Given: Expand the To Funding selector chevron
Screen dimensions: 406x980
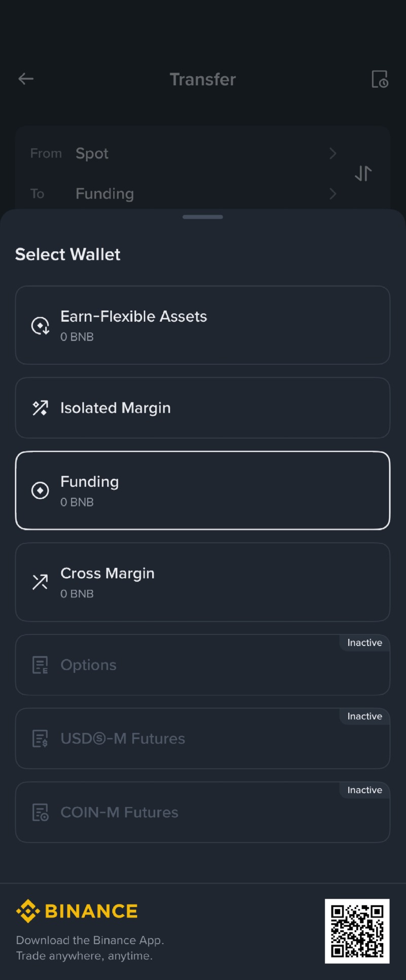Looking at the screenshot, I should (x=333, y=193).
